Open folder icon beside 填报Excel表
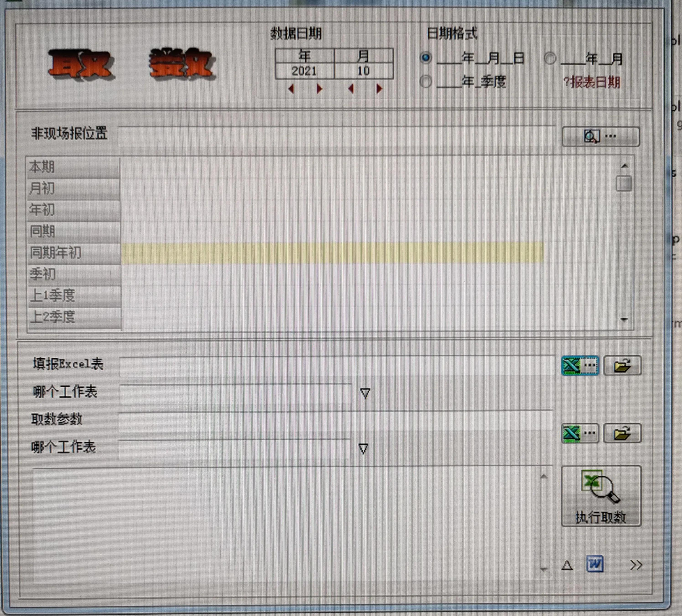Viewport: 682px width, 616px height. click(622, 366)
